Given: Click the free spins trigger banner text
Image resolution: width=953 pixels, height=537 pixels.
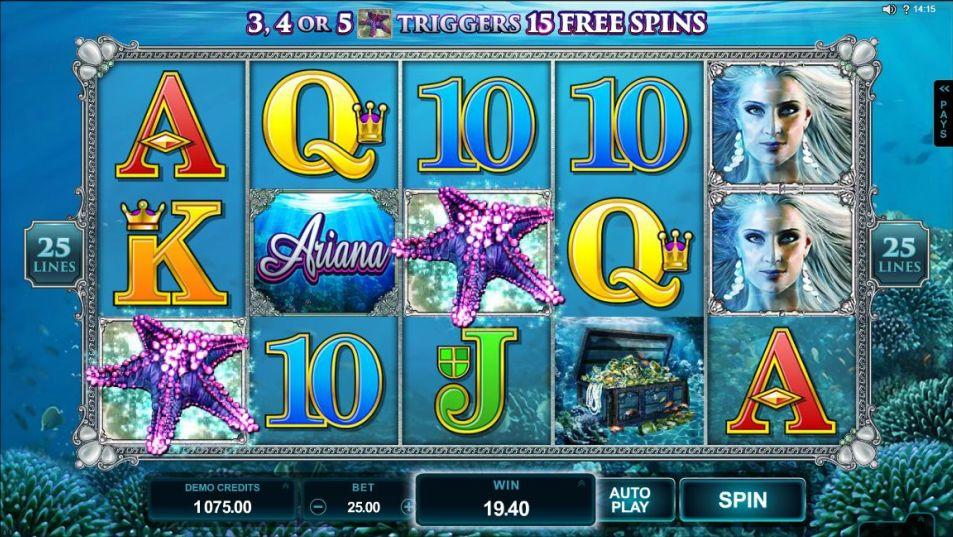Looking at the screenshot, I should 476,24.
